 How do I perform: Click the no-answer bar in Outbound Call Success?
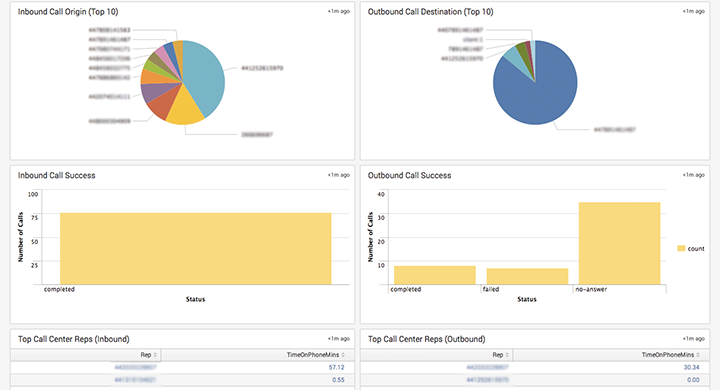click(619, 243)
